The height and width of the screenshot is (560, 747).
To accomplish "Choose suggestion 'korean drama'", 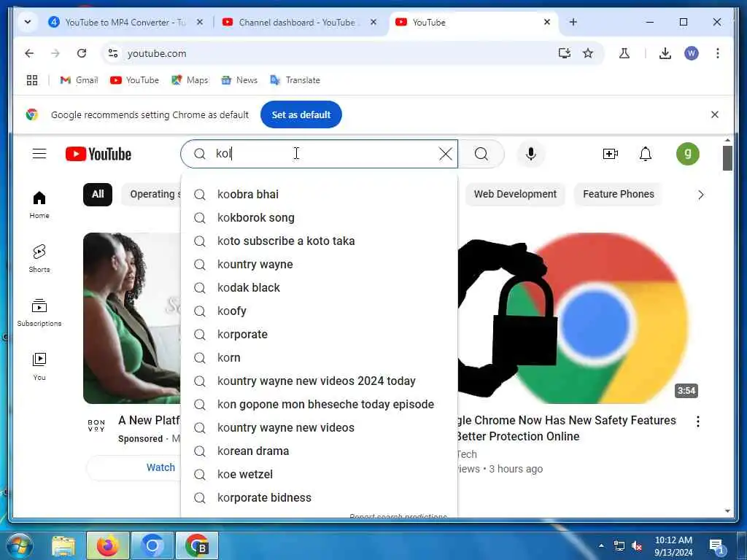I will 320,451.
